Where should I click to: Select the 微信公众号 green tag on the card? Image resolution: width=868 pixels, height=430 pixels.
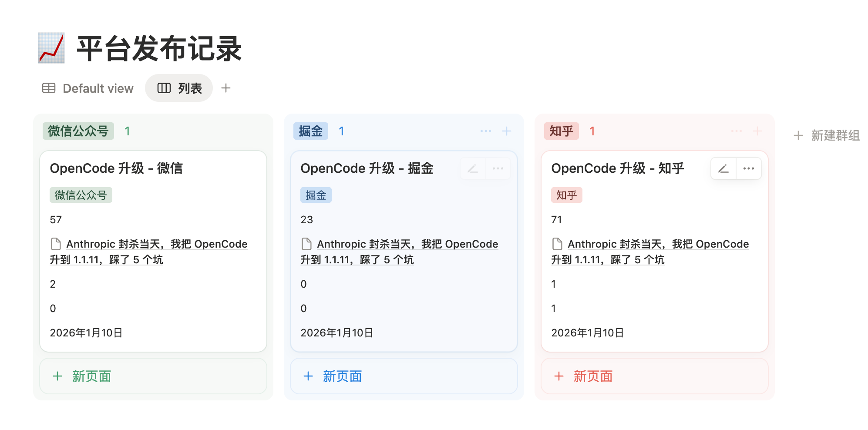click(x=81, y=195)
